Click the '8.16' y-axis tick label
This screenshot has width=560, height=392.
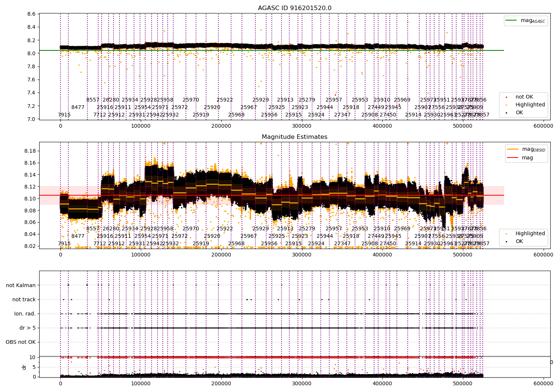30,163
